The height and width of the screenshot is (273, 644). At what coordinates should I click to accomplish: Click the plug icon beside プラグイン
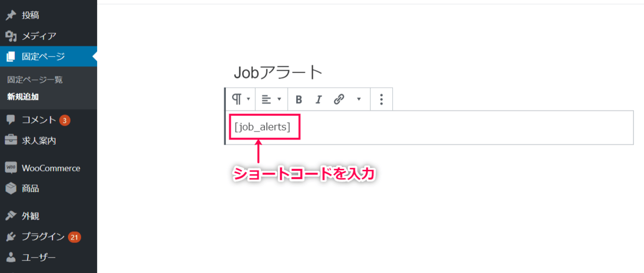[x=11, y=237]
